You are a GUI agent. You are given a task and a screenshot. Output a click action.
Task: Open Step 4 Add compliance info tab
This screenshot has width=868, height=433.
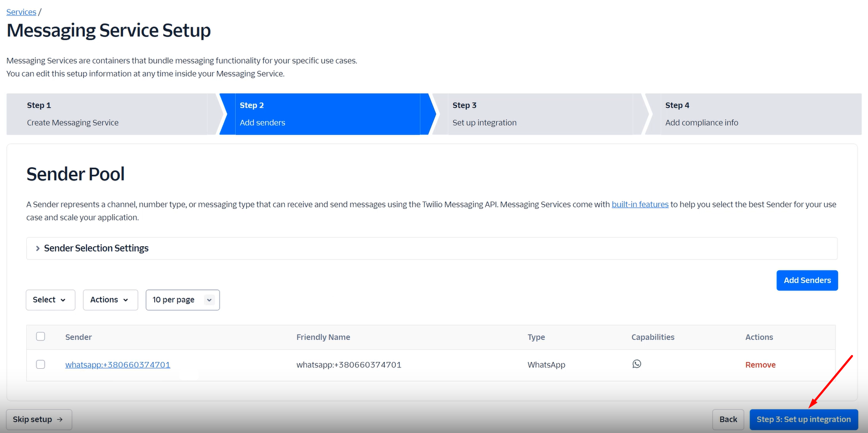[x=754, y=114]
